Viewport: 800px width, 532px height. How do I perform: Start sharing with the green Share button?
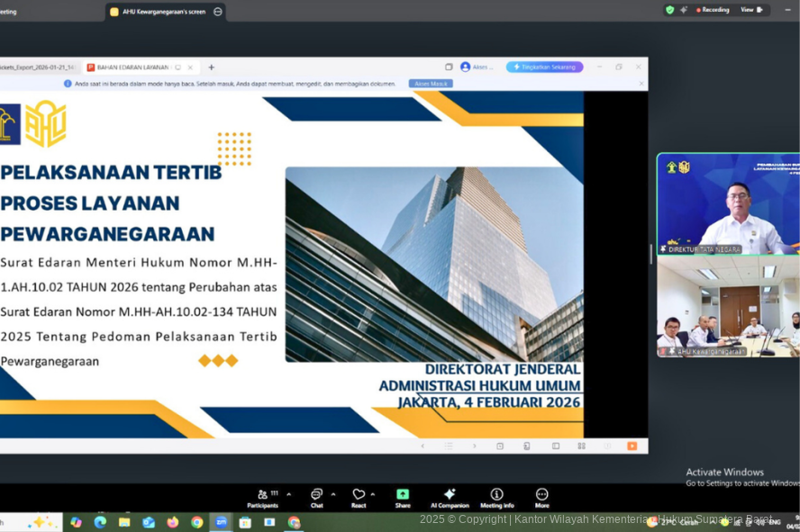(402, 497)
